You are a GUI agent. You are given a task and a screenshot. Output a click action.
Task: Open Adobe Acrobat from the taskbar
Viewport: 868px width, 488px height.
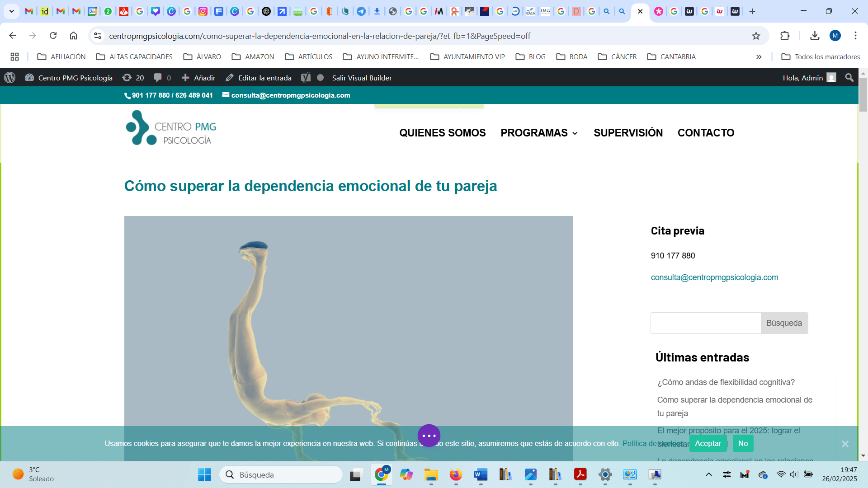[580, 474]
